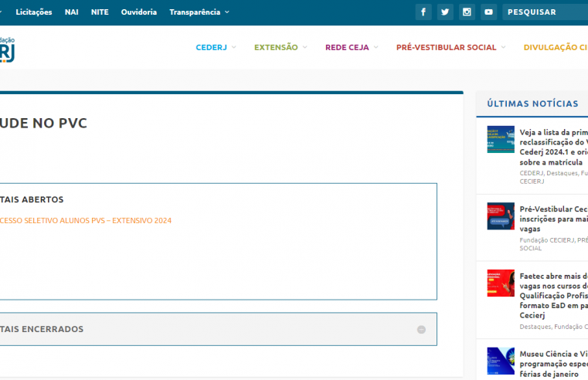
Task: Open the Museu Ciência e Vida news thumbnail
Action: (501, 361)
